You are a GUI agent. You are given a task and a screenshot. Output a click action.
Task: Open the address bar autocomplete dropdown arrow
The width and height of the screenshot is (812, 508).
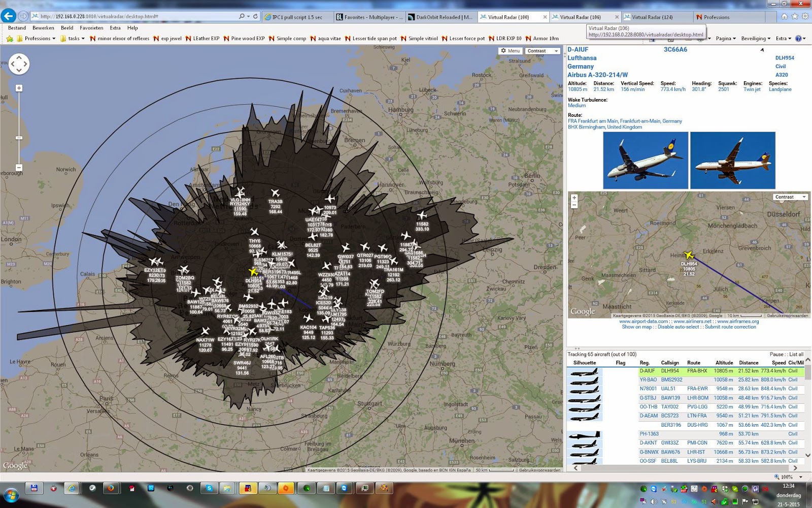tap(248, 16)
